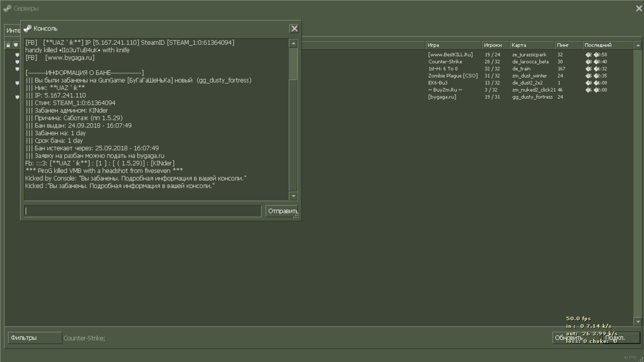This screenshot has width=644, height=362.
Task: Click the shield icon in the Counter-Strike row
Action: tap(17, 62)
